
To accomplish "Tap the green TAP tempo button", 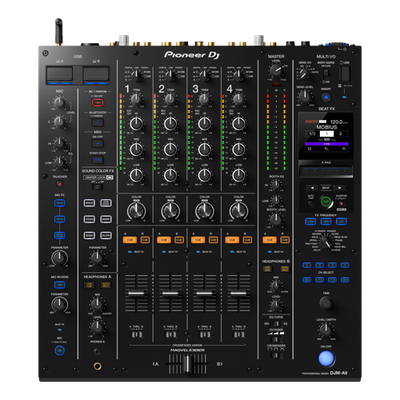I will pos(326,201).
